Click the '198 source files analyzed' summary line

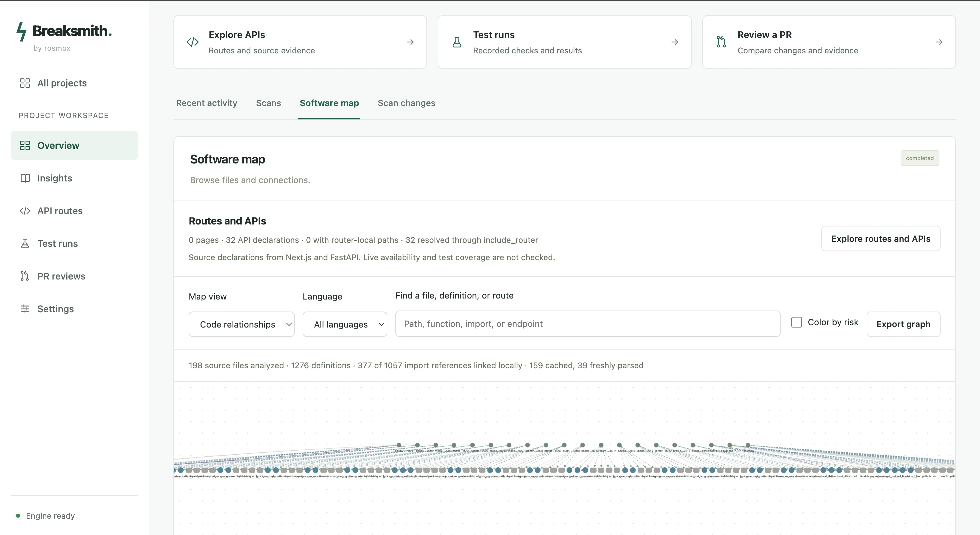point(416,365)
